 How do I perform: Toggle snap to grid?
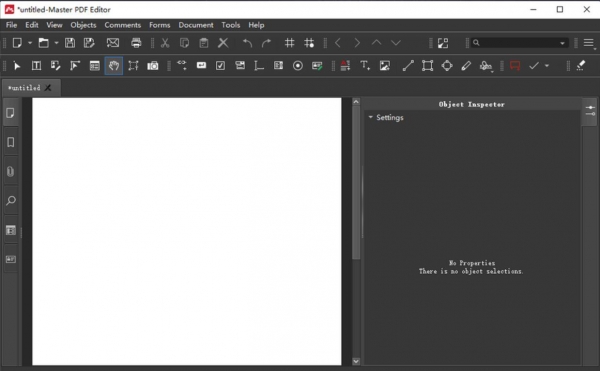(x=309, y=43)
